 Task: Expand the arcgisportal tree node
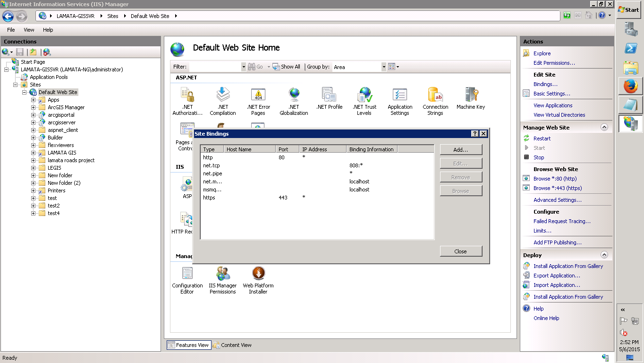click(34, 115)
